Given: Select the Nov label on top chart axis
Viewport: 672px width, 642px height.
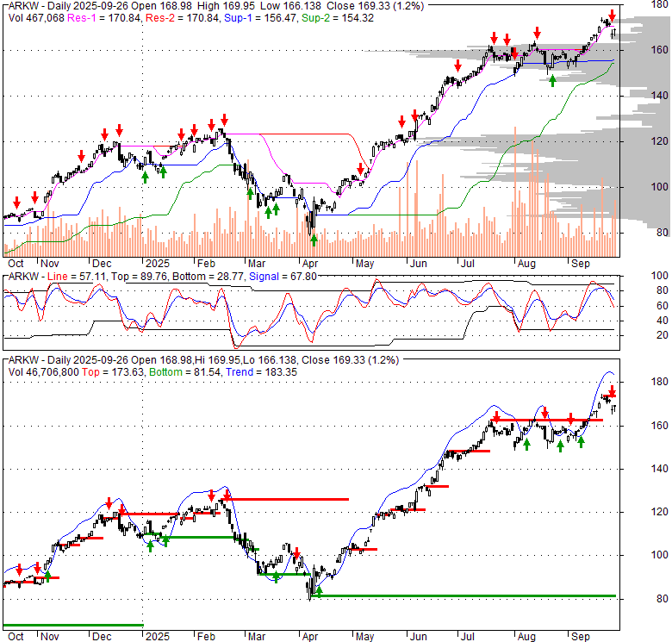Looking at the screenshot, I should pyautogui.click(x=49, y=264).
